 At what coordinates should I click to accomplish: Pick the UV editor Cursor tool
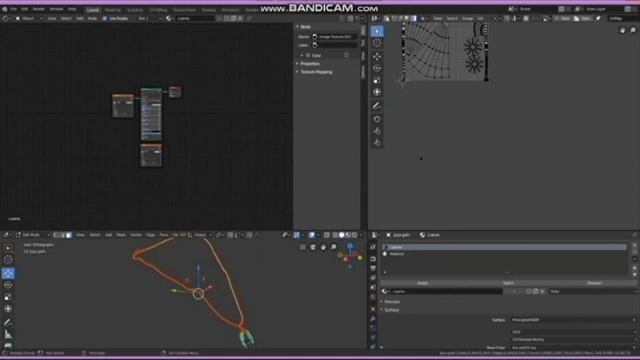point(377,43)
